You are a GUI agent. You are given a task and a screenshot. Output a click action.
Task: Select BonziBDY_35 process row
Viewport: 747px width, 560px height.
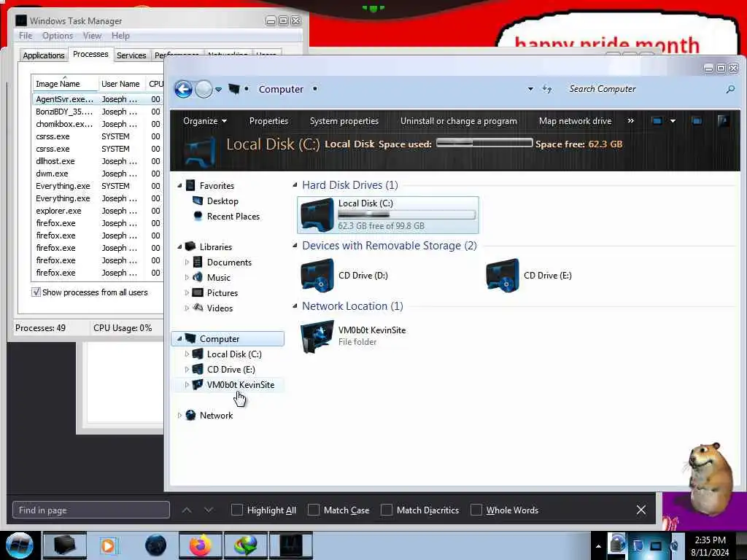point(98,112)
